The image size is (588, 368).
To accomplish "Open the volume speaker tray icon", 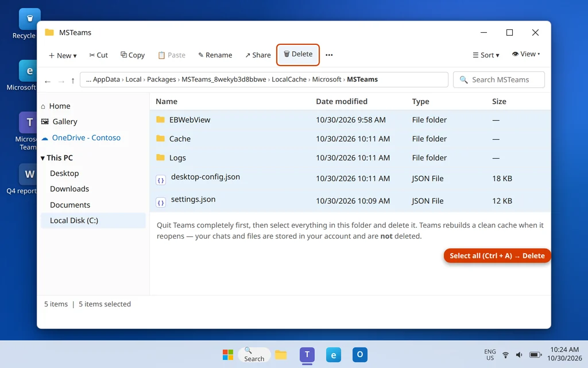I will [x=519, y=355].
